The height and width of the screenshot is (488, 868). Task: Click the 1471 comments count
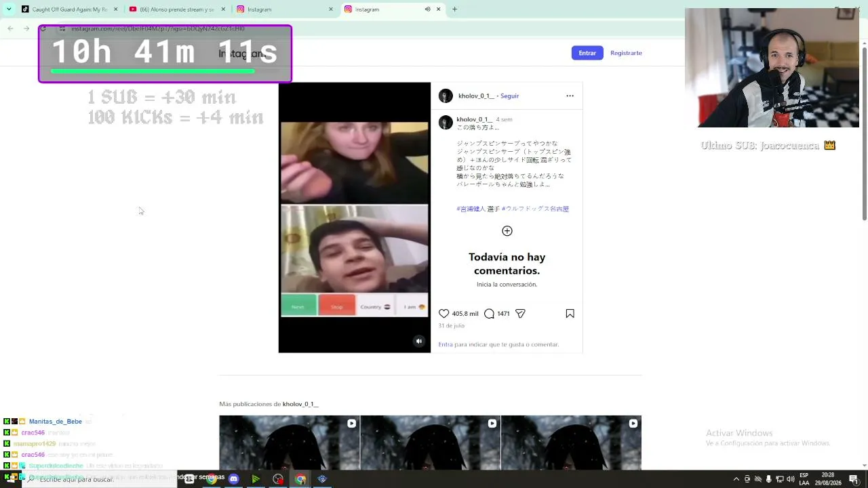(503, 314)
